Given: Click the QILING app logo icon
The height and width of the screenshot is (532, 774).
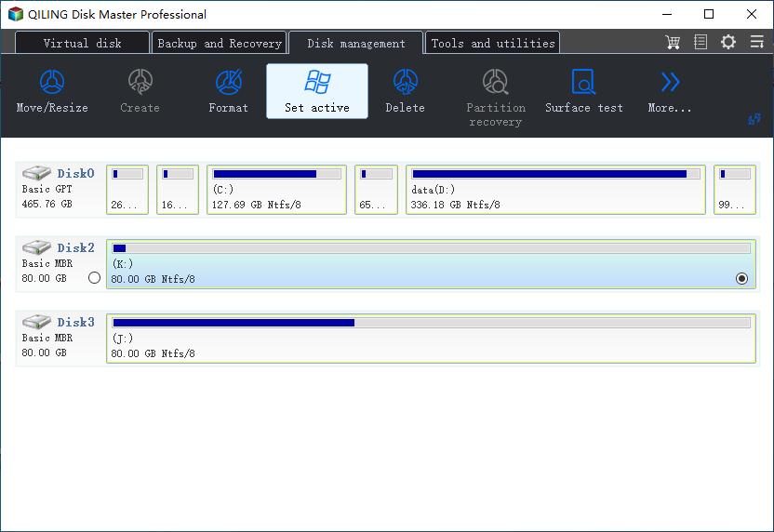Looking at the screenshot, I should 16,14.
